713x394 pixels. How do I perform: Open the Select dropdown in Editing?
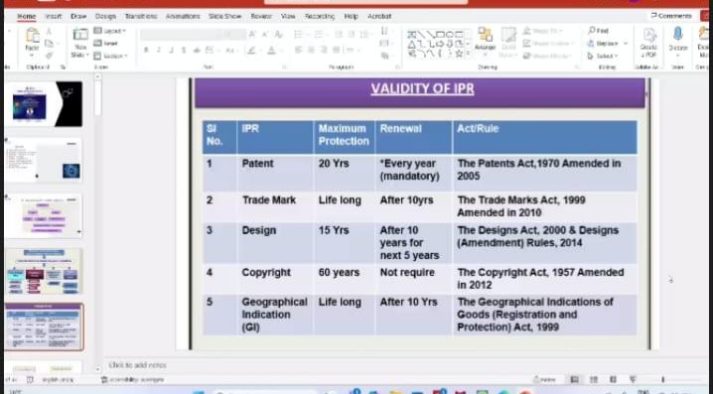click(x=603, y=56)
